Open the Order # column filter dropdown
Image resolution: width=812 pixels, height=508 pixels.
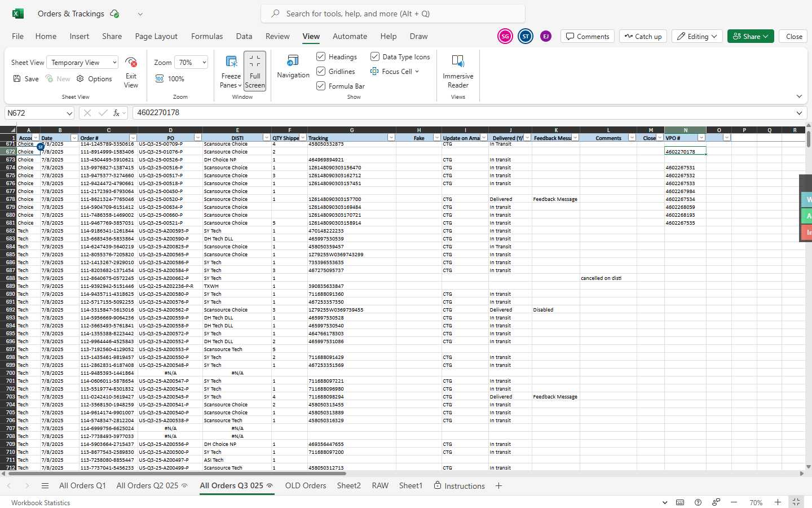pyautogui.click(x=133, y=138)
